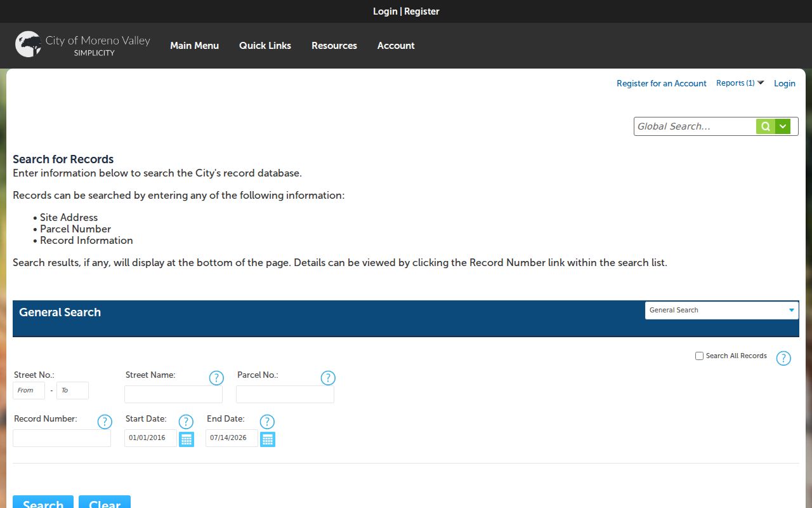Click the General Search section title
The image size is (812, 508).
click(x=60, y=312)
